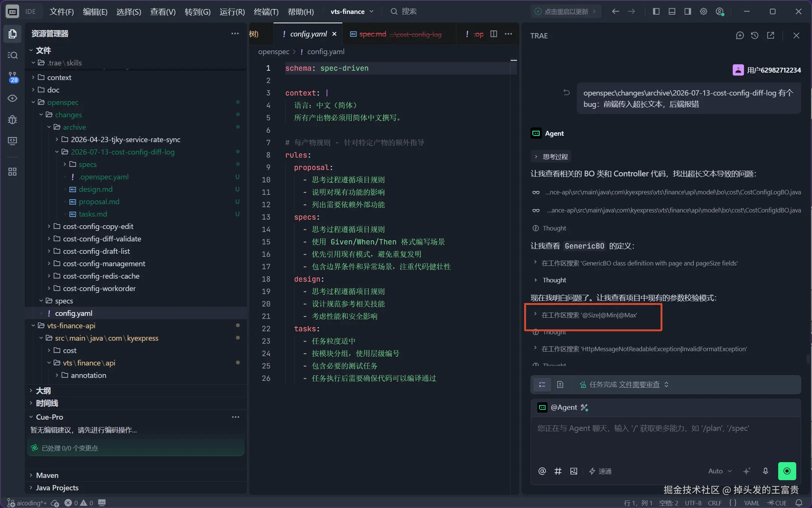This screenshot has width=812, height=508.
Task: Click the @ mention icon in chat input
Action: pyautogui.click(x=542, y=471)
